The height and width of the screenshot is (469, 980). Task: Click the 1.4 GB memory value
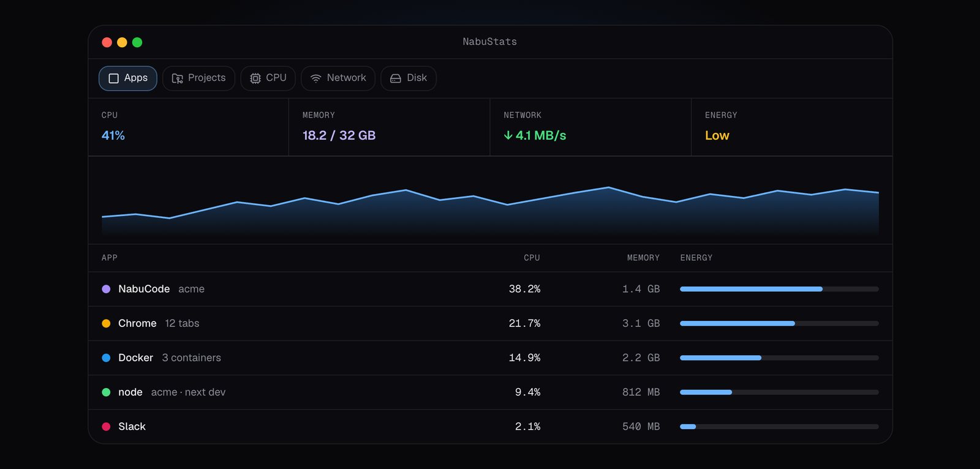click(x=641, y=289)
